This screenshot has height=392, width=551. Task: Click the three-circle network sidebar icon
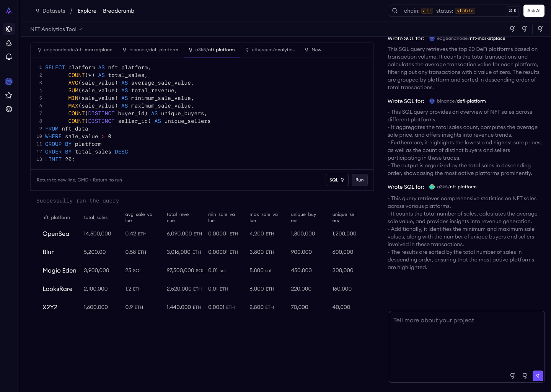tap(9, 43)
